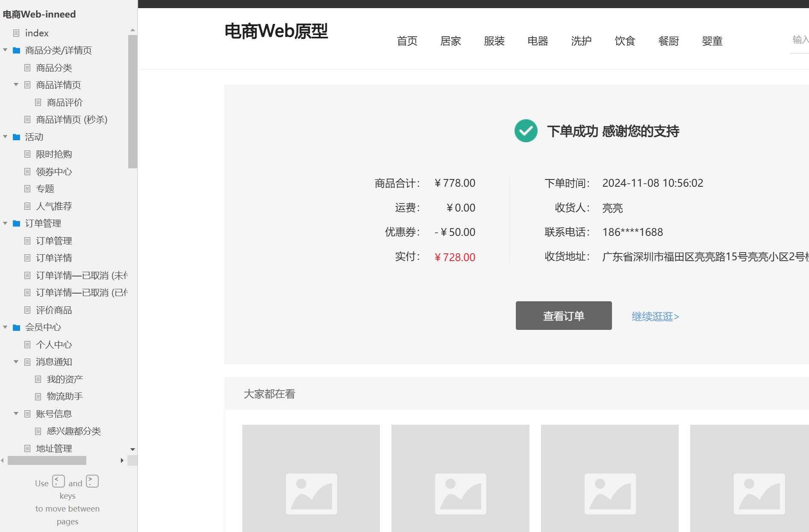Click the folder icon beside 会员中心
This screenshot has height=532, width=809.
tap(16, 327)
